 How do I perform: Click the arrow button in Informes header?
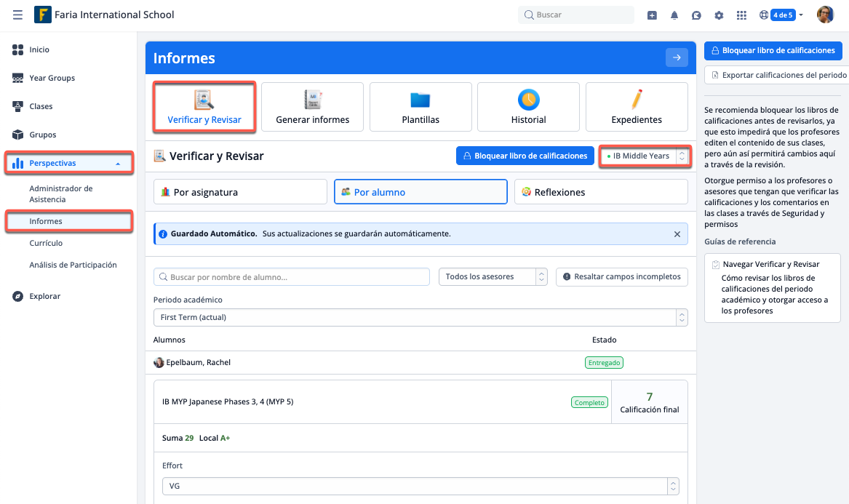click(x=677, y=58)
